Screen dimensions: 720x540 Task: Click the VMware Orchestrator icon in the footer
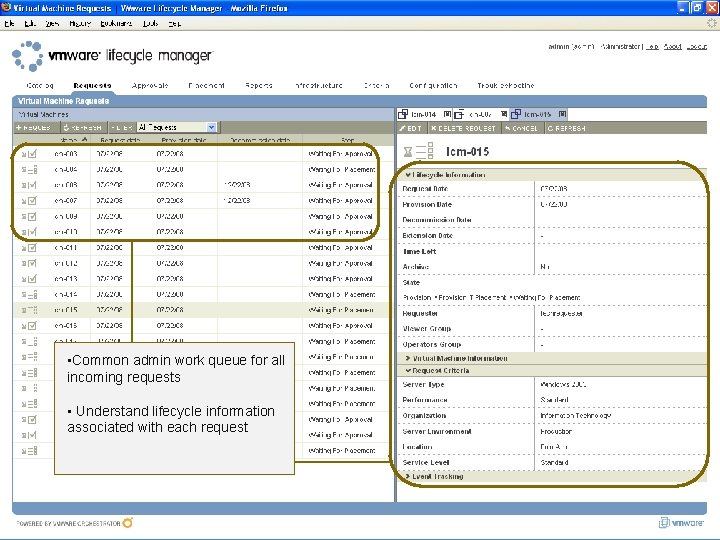pyautogui.click(x=128, y=523)
